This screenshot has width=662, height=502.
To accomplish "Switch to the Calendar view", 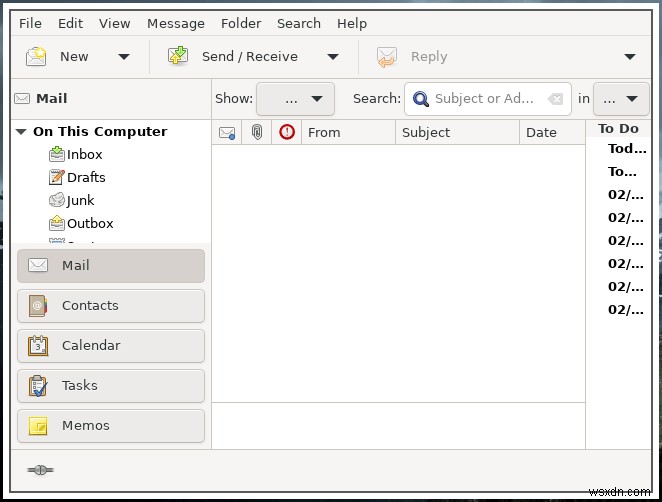I will (111, 346).
